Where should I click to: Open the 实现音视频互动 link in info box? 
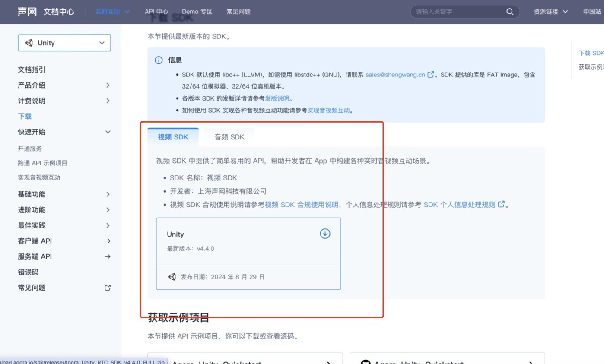tap(328, 110)
